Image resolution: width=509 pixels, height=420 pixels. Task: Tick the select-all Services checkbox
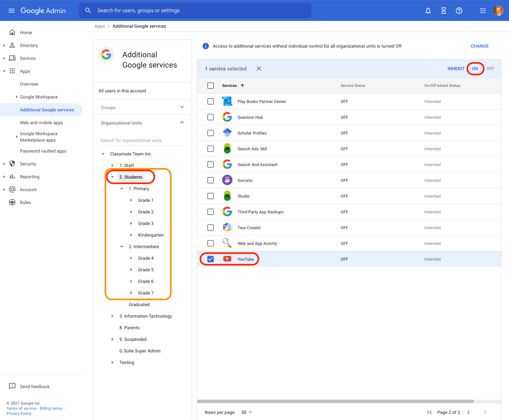point(211,86)
